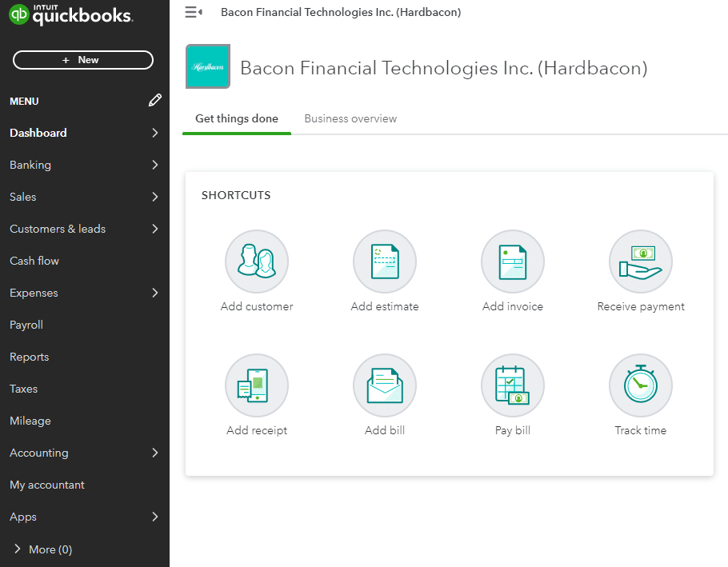Open Reports from the sidebar menu
Viewport: 728px width, 567px height.
coord(29,357)
